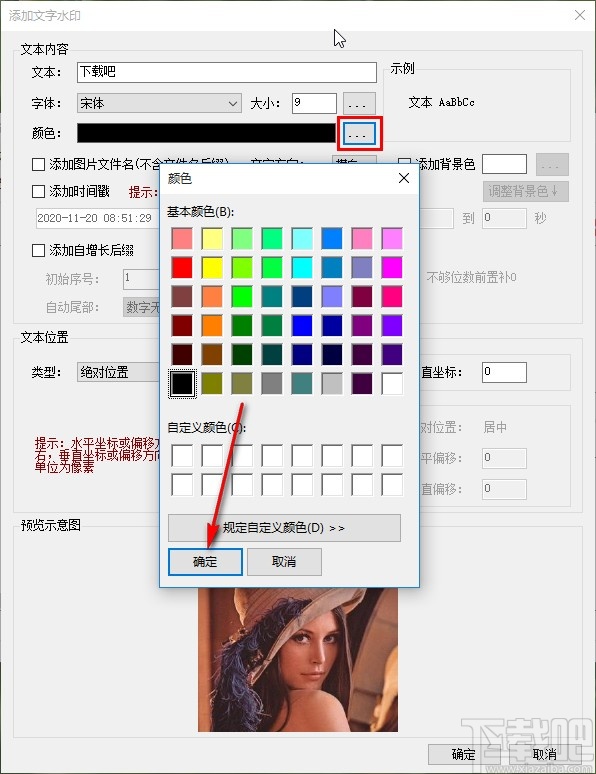Choose the teal swatch in third row
The image size is (596, 774).
tap(272, 297)
